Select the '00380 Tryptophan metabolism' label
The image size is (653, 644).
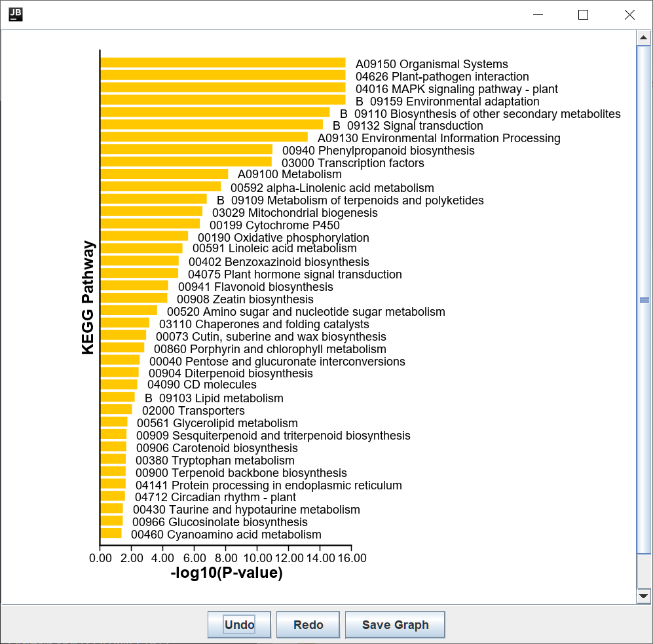click(x=215, y=461)
